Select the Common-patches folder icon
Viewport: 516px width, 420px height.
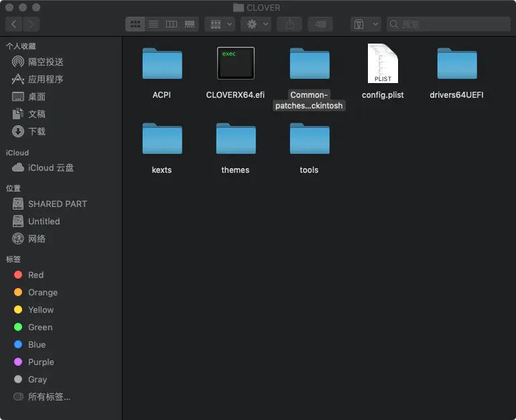[310, 64]
